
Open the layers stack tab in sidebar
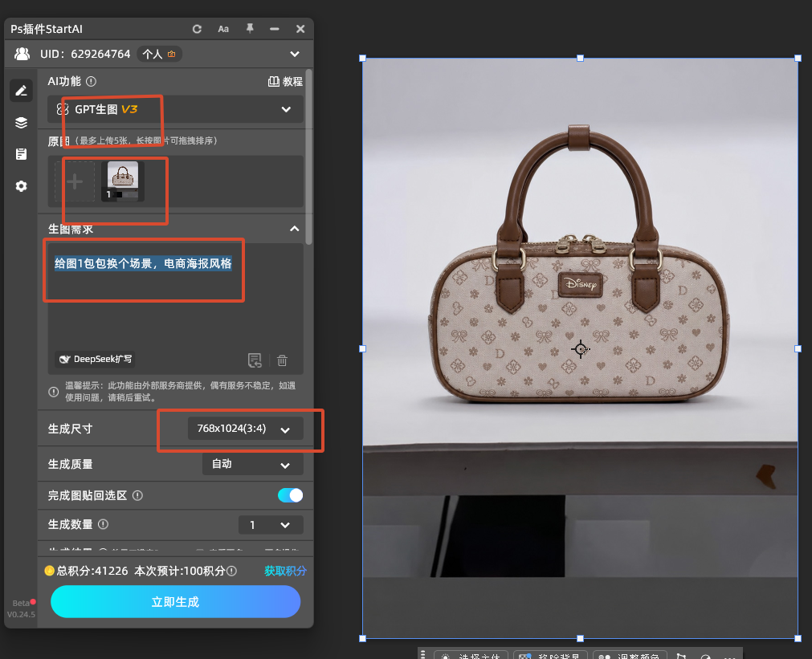pyautogui.click(x=21, y=123)
